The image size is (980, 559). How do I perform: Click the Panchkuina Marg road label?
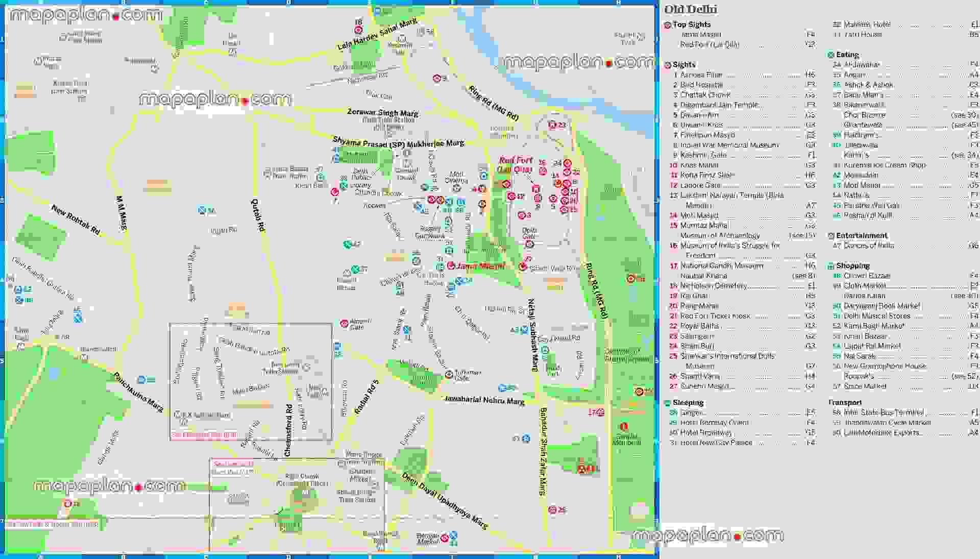[x=138, y=392]
